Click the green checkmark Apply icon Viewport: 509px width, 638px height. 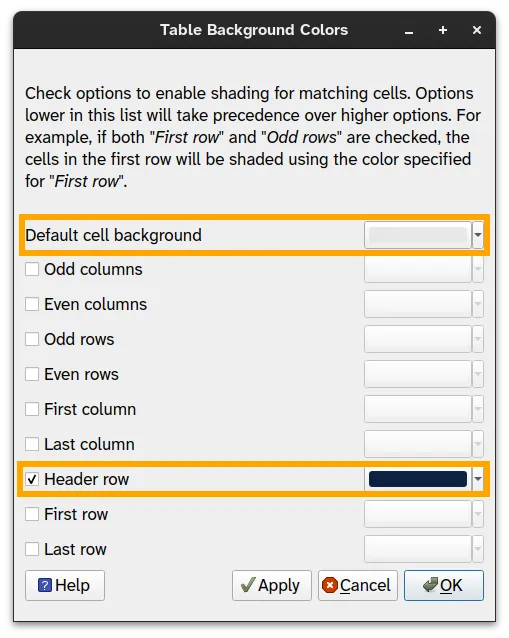tap(248, 585)
